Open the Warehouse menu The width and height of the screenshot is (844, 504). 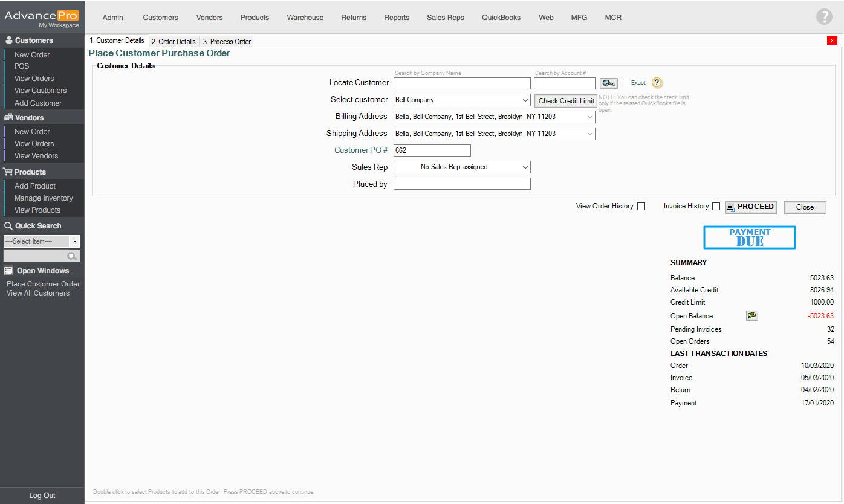305,18
